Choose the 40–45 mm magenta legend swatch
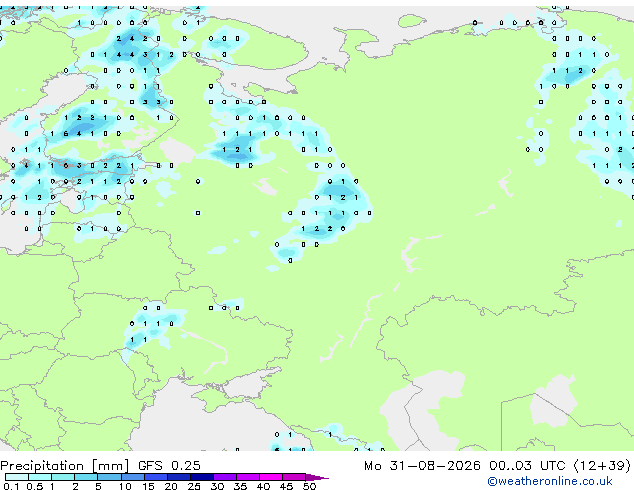Screen dimensions: 634x490 [271, 477]
